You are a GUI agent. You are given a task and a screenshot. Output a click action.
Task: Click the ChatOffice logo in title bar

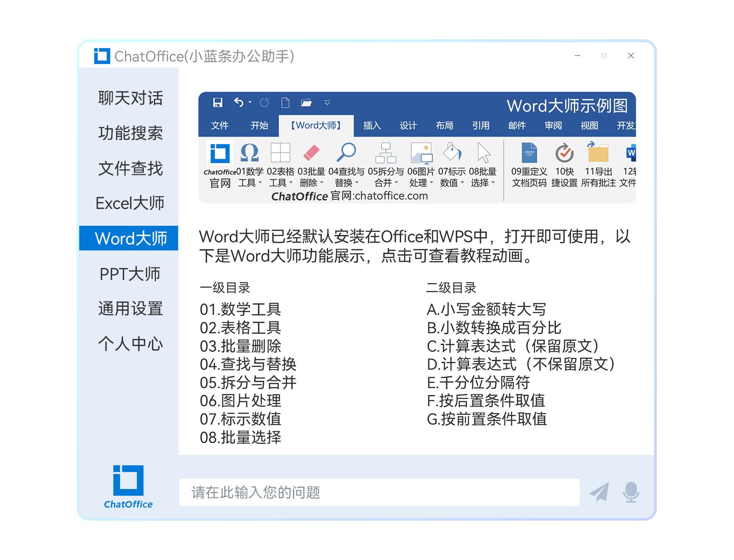pos(102,56)
